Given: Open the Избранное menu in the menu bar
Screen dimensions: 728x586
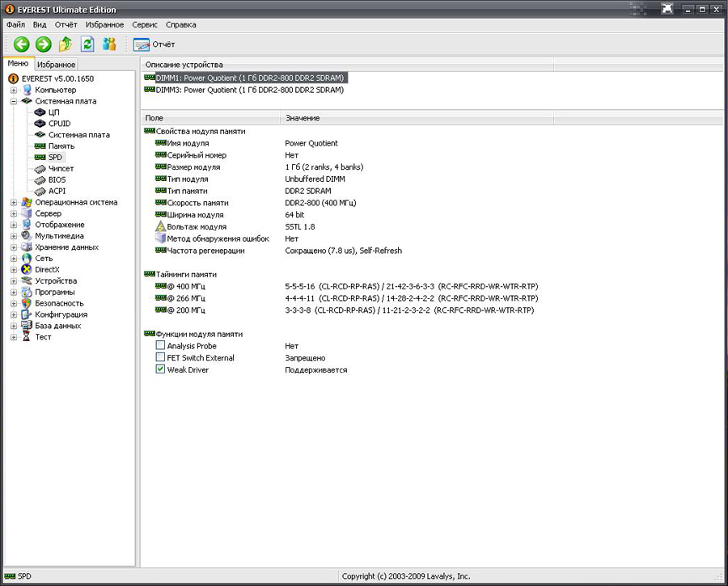Looking at the screenshot, I should pyautogui.click(x=104, y=24).
